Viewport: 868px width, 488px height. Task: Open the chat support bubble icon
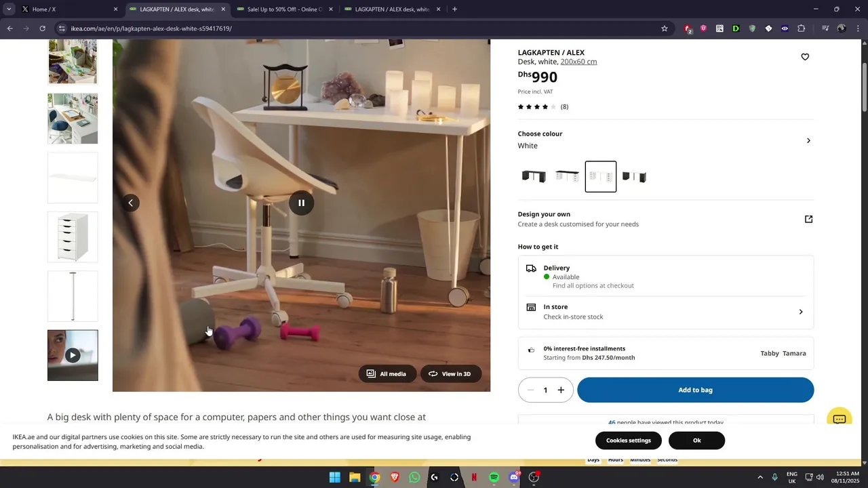tap(840, 419)
